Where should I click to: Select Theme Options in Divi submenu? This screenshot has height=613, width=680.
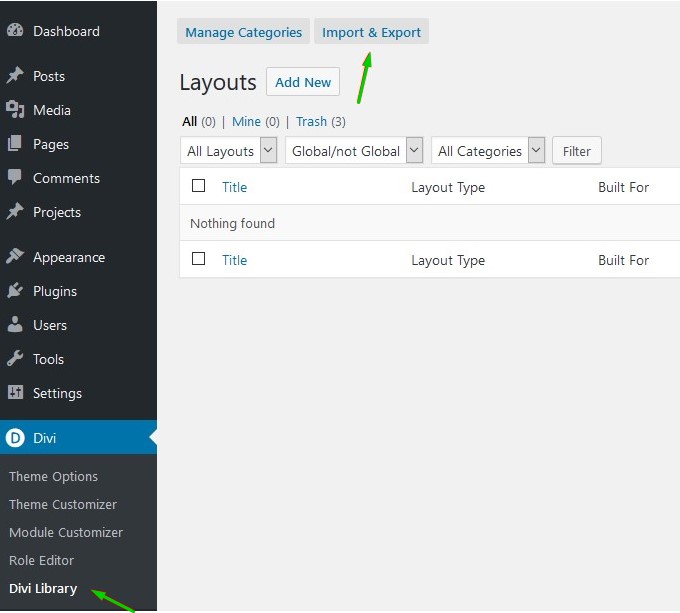(x=53, y=476)
